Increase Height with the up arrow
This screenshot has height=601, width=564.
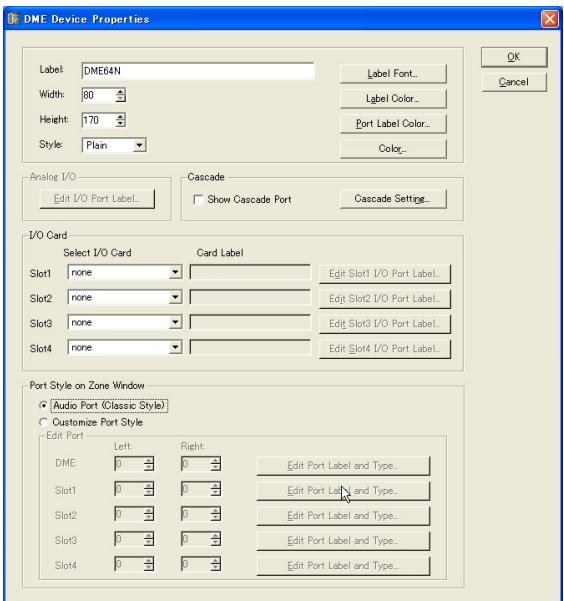click(x=120, y=117)
